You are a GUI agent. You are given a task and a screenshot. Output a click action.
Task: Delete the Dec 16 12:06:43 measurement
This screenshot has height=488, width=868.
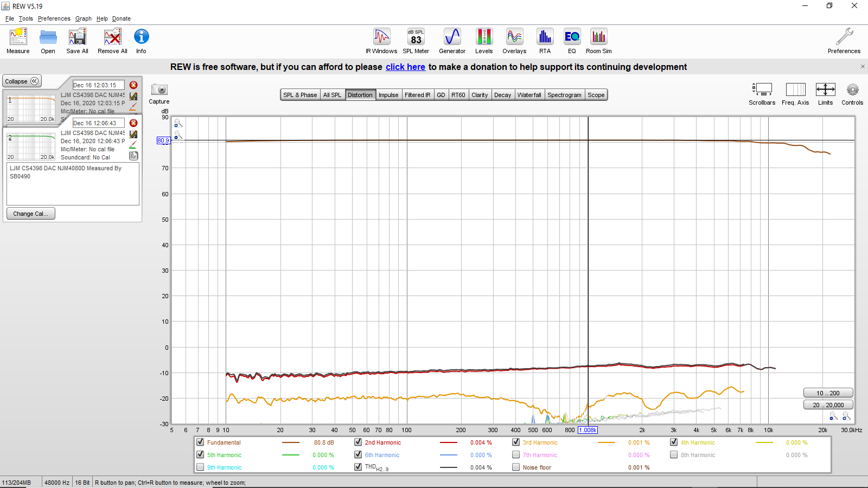[133, 123]
